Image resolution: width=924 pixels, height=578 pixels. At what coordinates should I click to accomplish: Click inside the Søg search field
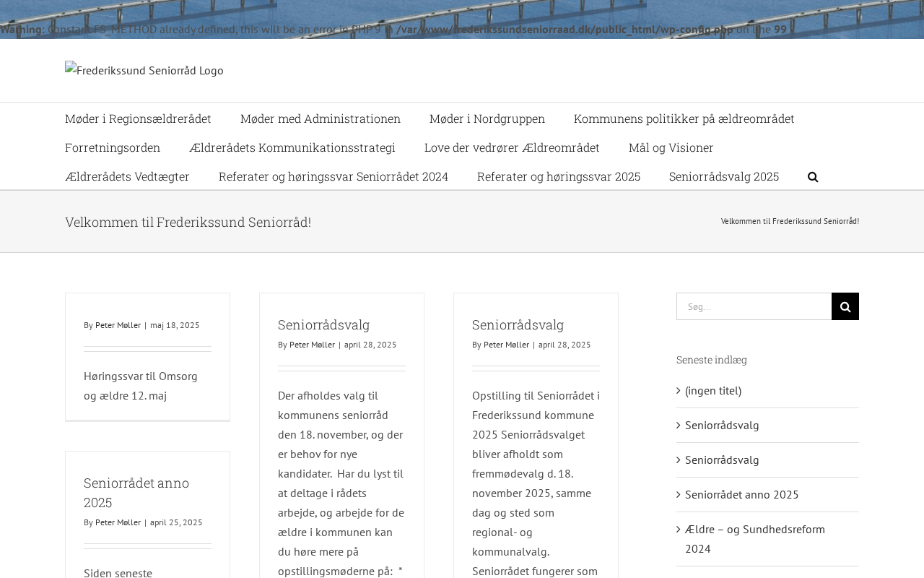click(754, 306)
